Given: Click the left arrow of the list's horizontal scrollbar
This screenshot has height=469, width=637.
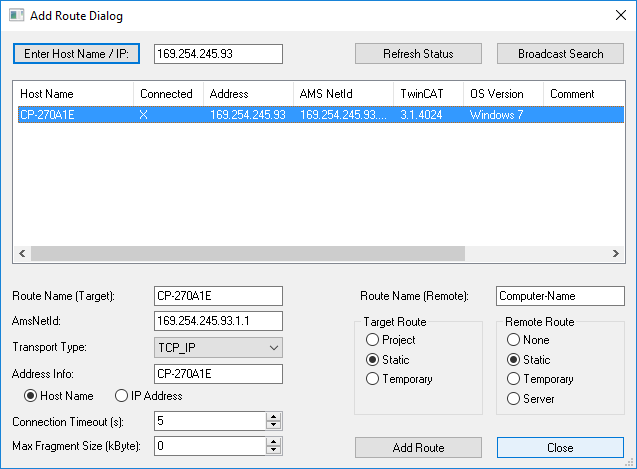Looking at the screenshot, I should pos(22,254).
